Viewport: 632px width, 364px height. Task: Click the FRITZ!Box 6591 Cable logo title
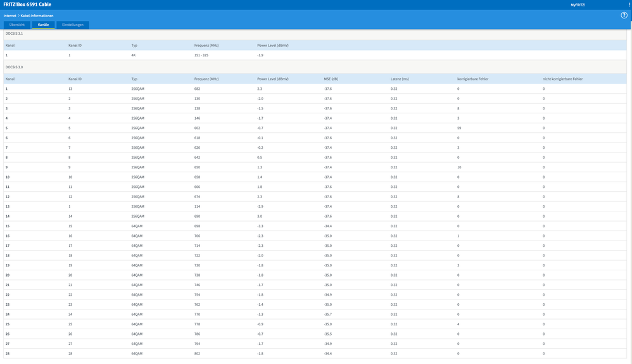point(27,4)
